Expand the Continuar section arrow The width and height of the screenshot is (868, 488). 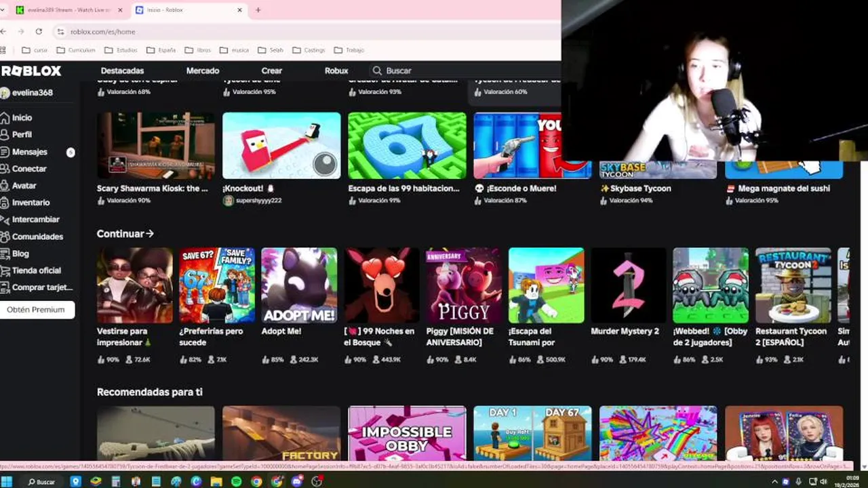[x=150, y=233]
